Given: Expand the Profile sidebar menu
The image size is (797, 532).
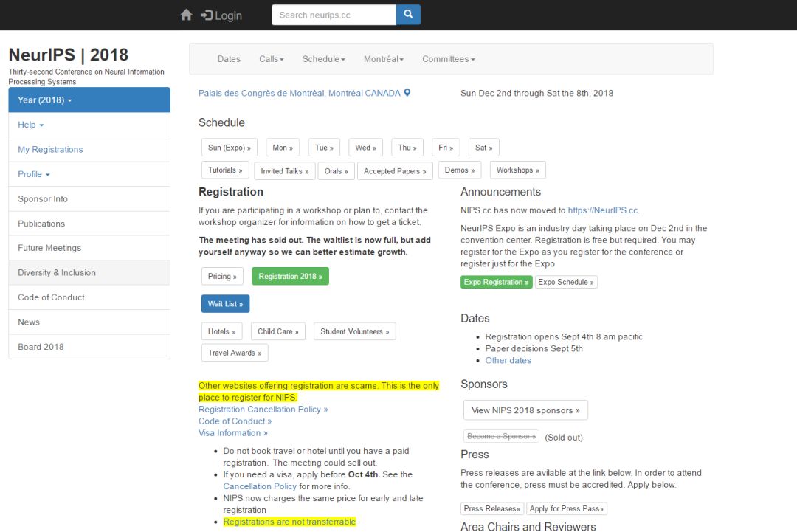Looking at the screenshot, I should [x=89, y=174].
